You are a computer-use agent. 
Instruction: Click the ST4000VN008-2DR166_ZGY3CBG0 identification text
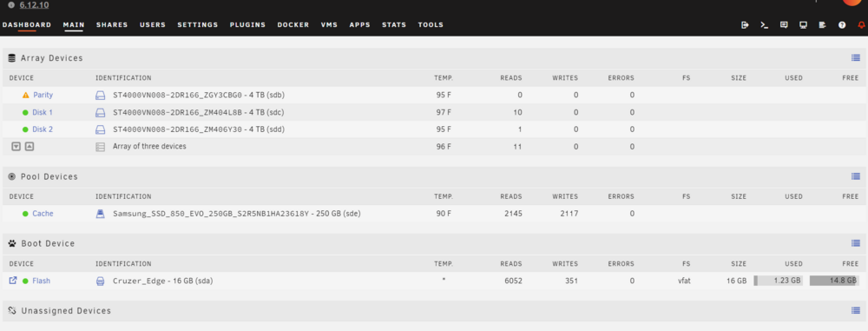coord(199,96)
